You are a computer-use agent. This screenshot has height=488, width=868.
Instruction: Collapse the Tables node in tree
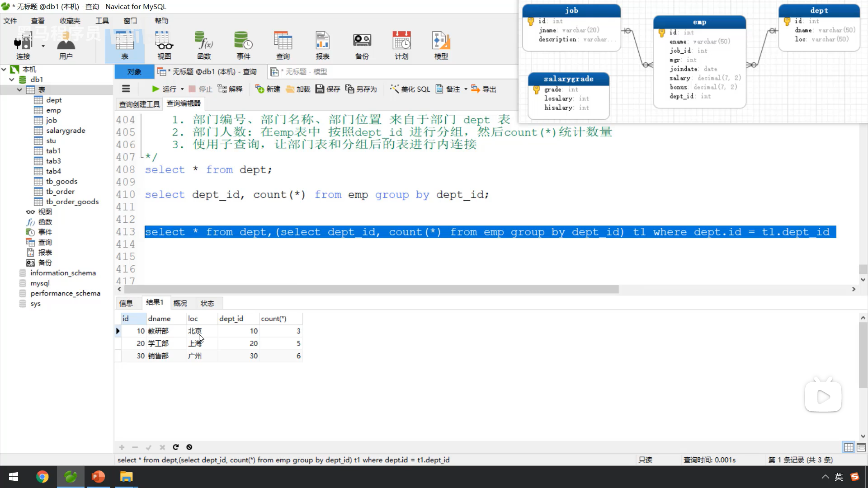(19, 90)
